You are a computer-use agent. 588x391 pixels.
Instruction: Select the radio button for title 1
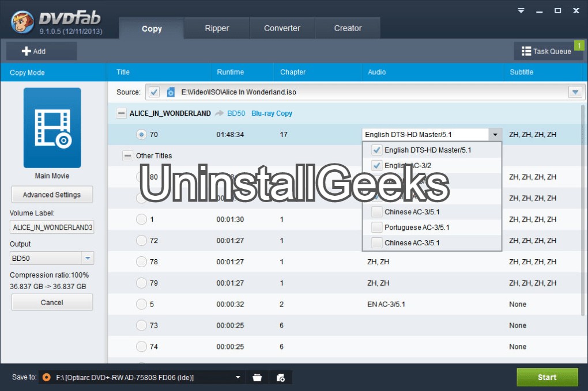pos(141,219)
